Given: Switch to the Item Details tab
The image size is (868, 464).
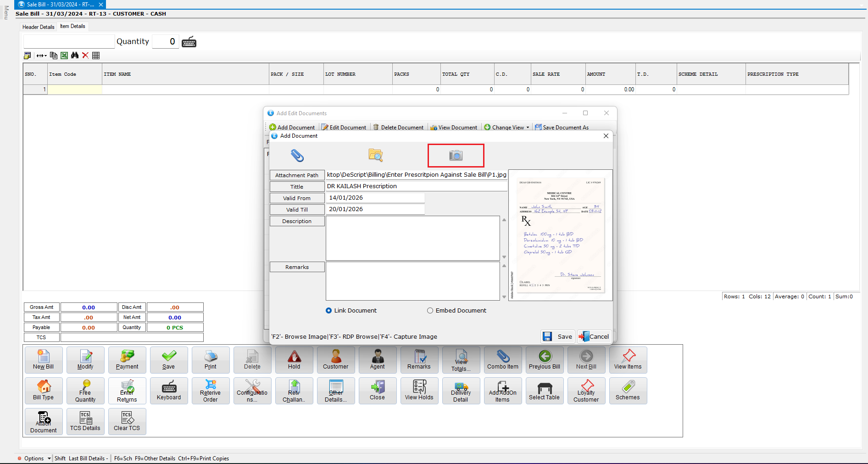Looking at the screenshot, I should pyautogui.click(x=72, y=26).
